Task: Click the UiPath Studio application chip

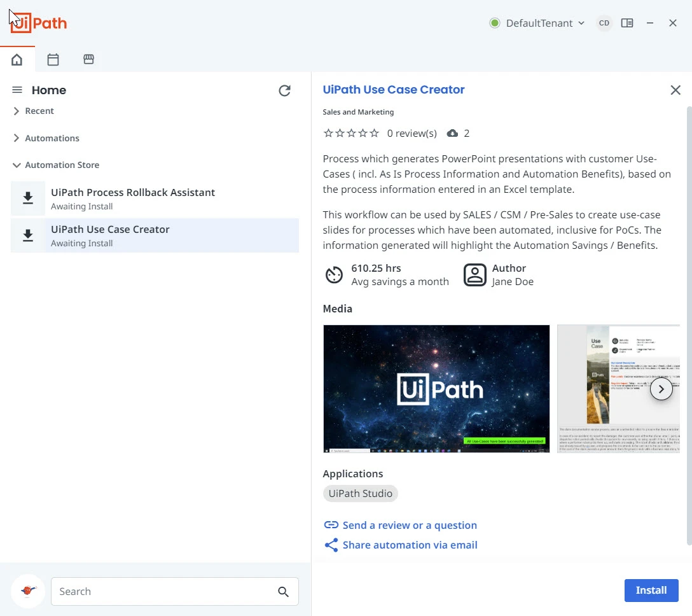Action: 360,494
